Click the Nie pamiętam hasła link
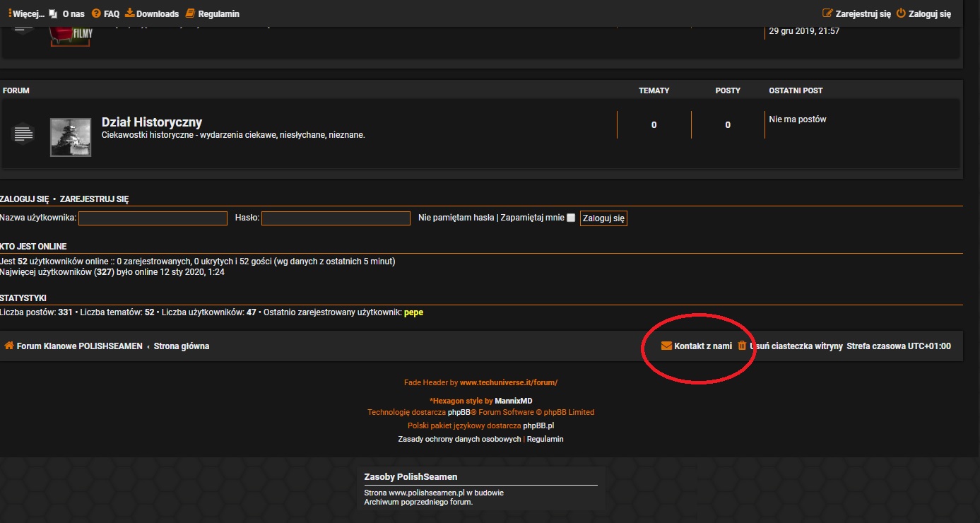Image resolution: width=980 pixels, height=523 pixels. pyautogui.click(x=456, y=218)
